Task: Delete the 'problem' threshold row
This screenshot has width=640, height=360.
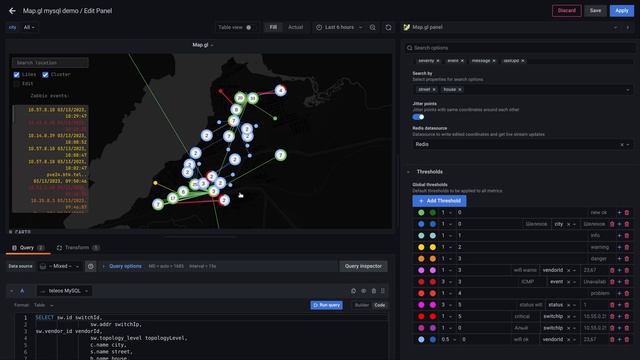Action: [x=627, y=293]
